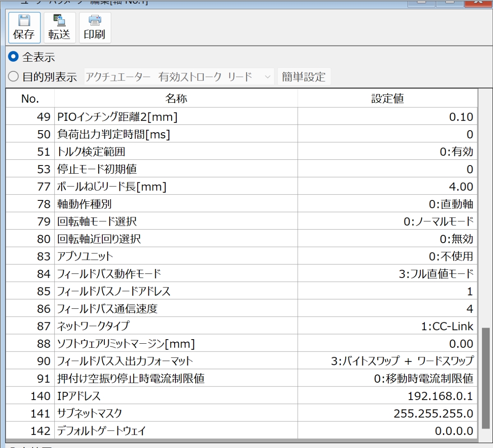Select the ネットワークタイプ value 1:CC-Link
Image resolution: width=493 pixels, height=448 pixels.
386,325
